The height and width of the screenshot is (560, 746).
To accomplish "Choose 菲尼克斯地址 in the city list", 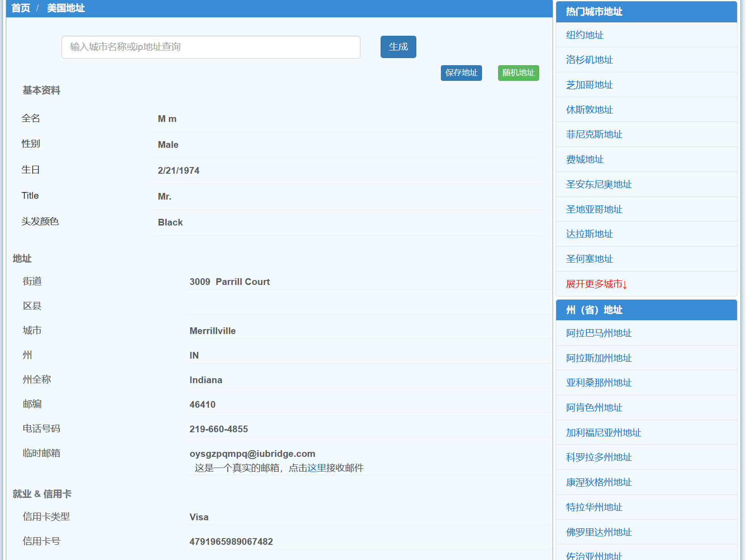I will tap(594, 134).
